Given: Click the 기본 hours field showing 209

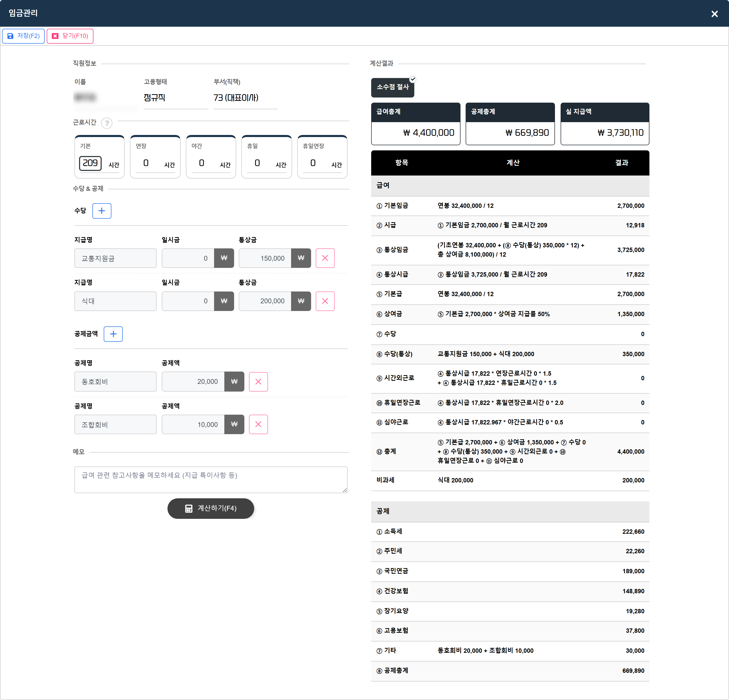Looking at the screenshot, I should point(90,163).
